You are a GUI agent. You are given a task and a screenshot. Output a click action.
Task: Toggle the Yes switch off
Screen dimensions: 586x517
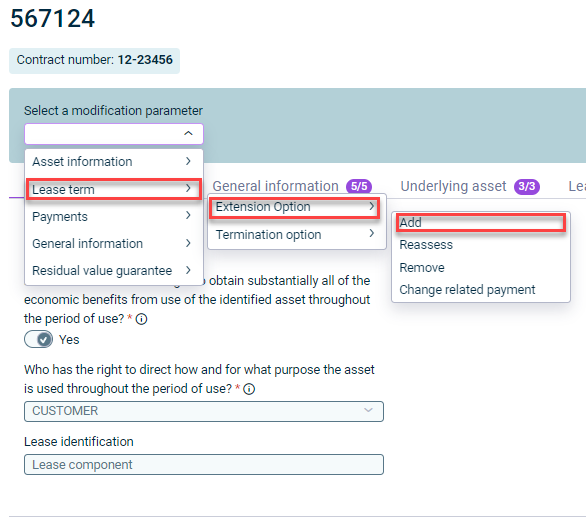click(x=38, y=339)
